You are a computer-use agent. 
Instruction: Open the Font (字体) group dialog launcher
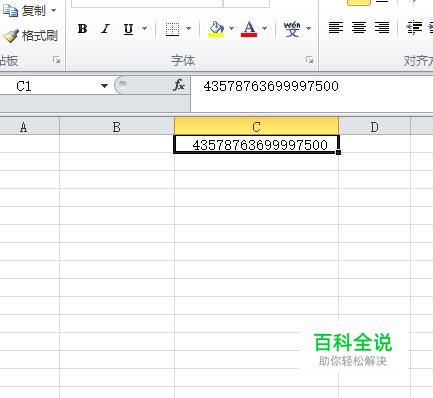(x=309, y=60)
